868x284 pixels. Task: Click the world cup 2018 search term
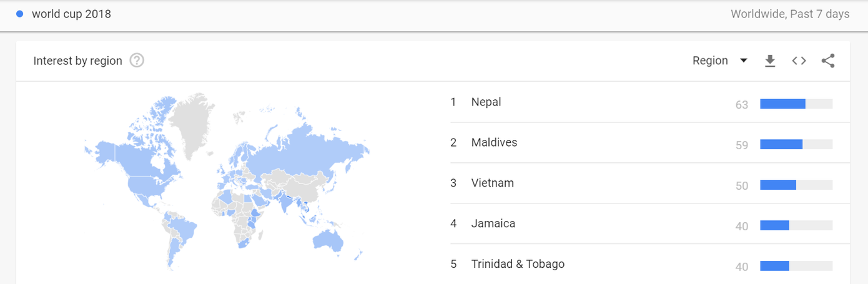coord(71,14)
